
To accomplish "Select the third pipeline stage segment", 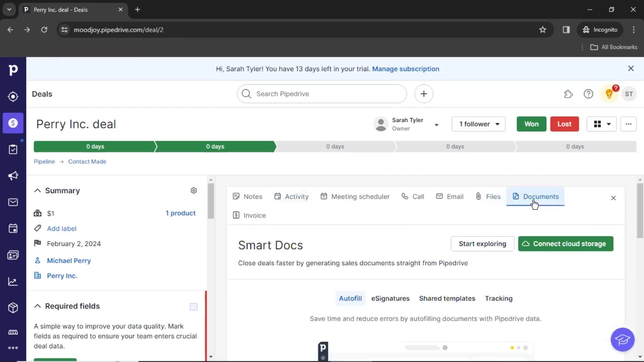I will pyautogui.click(x=335, y=146).
